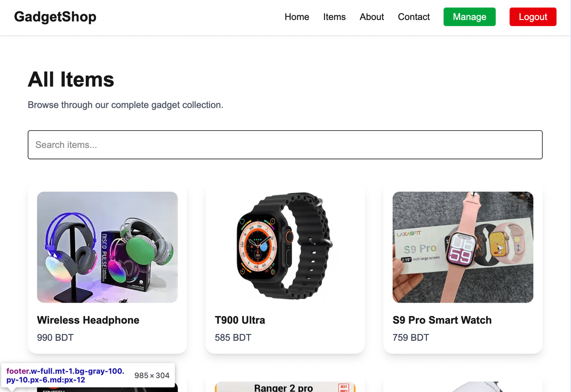Click the S9 Pro Smart Watch title
This screenshot has width=571, height=392.
[x=442, y=320]
